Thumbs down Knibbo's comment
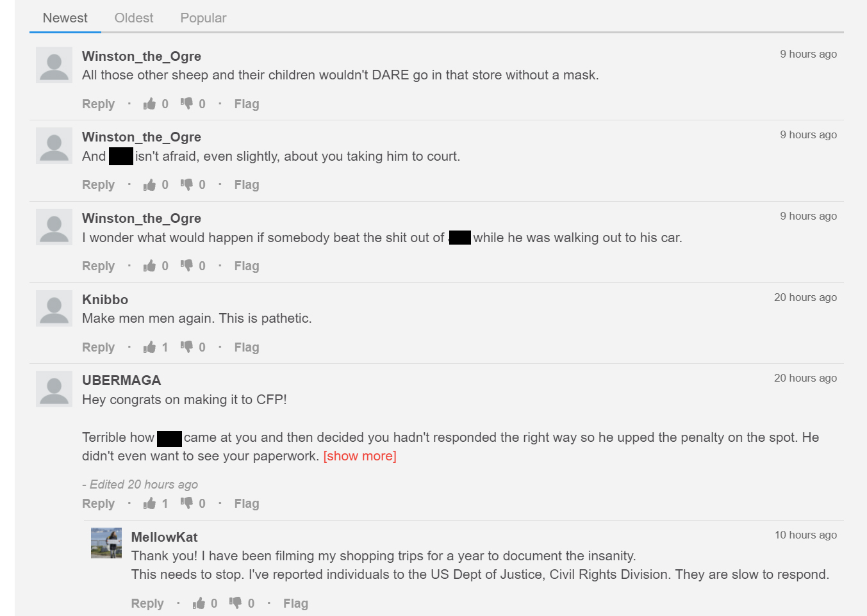The width and height of the screenshot is (867, 616). pos(186,347)
